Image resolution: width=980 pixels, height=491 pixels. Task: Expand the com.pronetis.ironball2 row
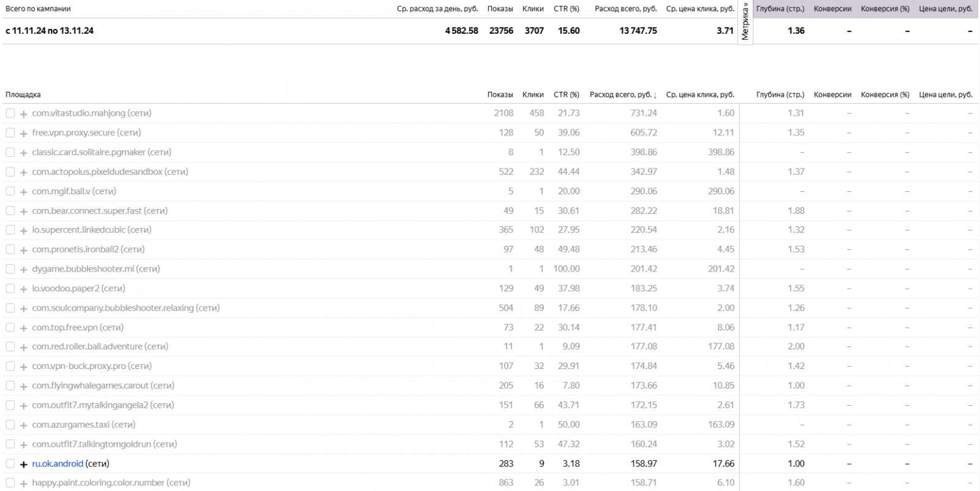[24, 250]
